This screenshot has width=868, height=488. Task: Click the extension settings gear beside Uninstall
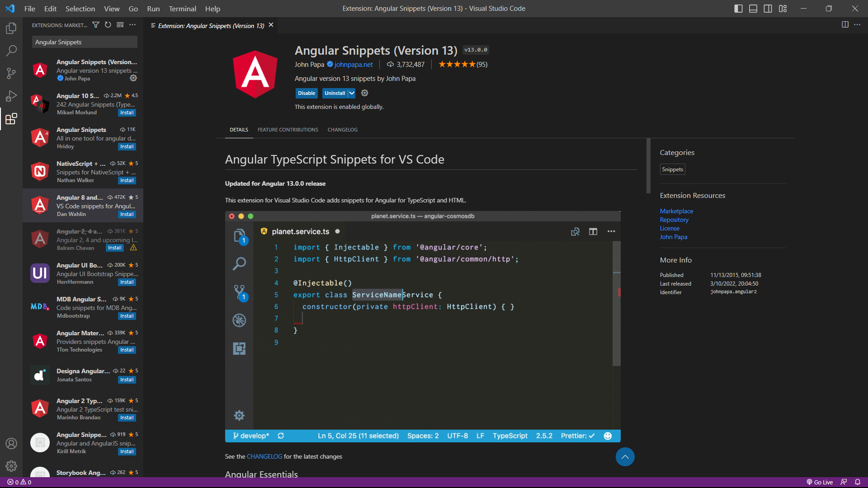[x=365, y=93]
